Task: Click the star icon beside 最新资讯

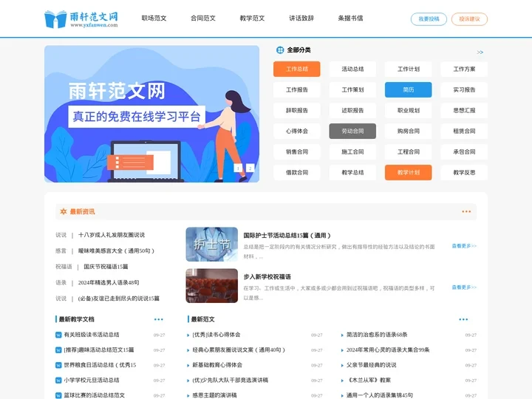Action: tap(64, 211)
